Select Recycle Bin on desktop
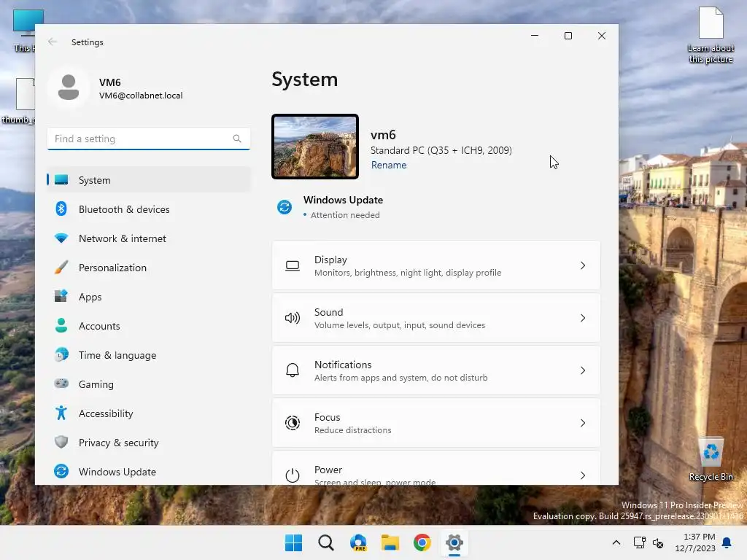The width and height of the screenshot is (747, 560). tap(711, 459)
